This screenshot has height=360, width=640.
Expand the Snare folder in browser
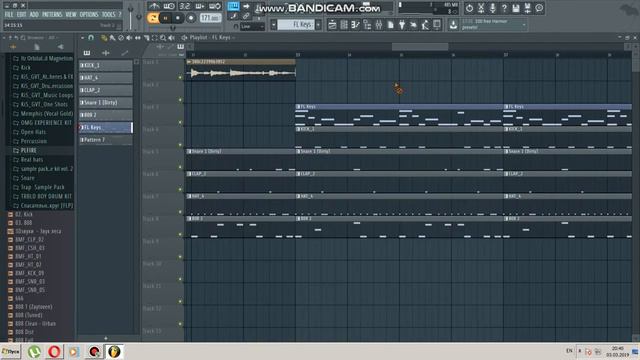(x=27, y=178)
